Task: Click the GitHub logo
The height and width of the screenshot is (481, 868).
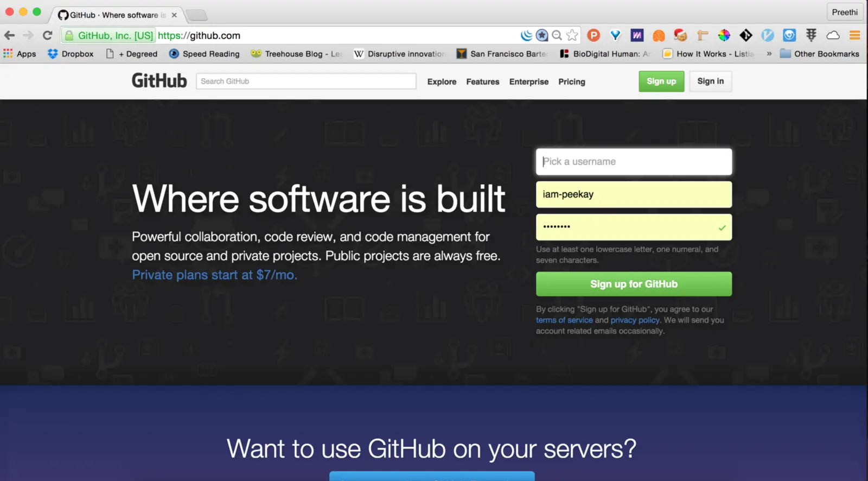Action: click(x=159, y=81)
